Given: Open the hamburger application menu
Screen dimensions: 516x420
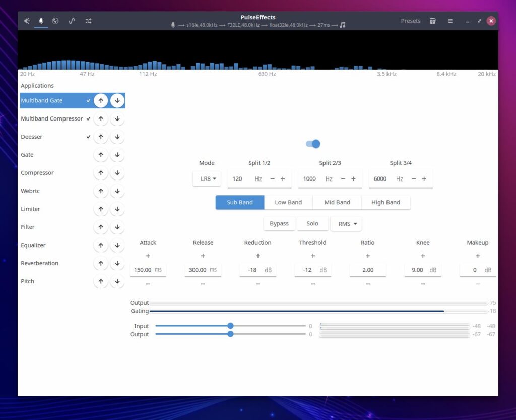Looking at the screenshot, I should click(x=450, y=21).
